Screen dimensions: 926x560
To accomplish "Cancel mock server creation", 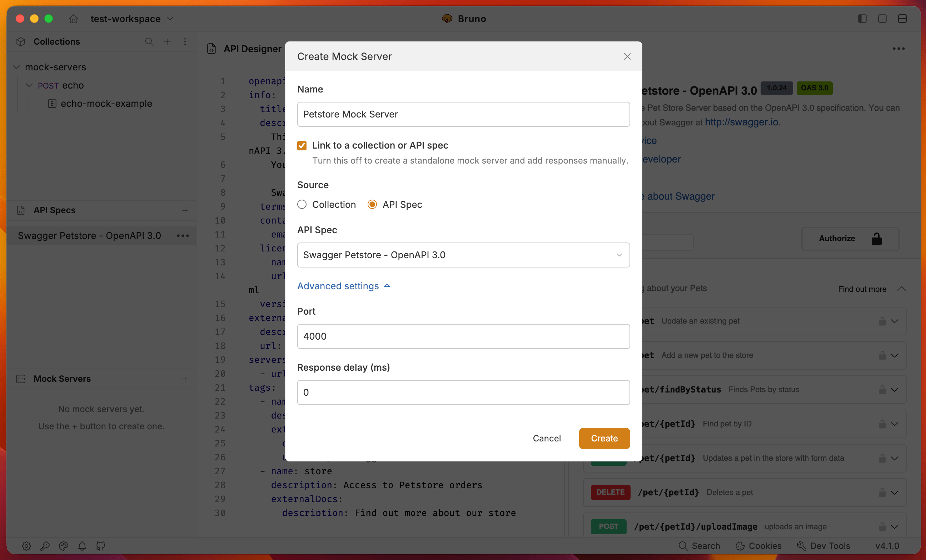I will coord(547,439).
